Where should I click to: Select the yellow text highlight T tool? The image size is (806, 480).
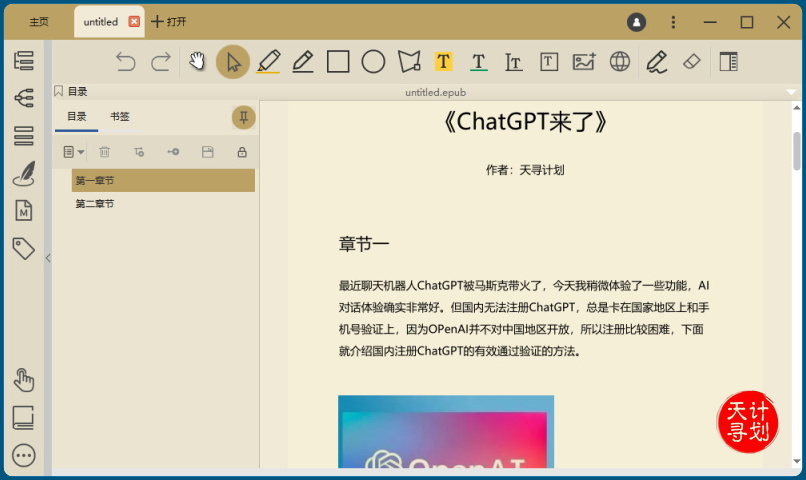[x=443, y=62]
